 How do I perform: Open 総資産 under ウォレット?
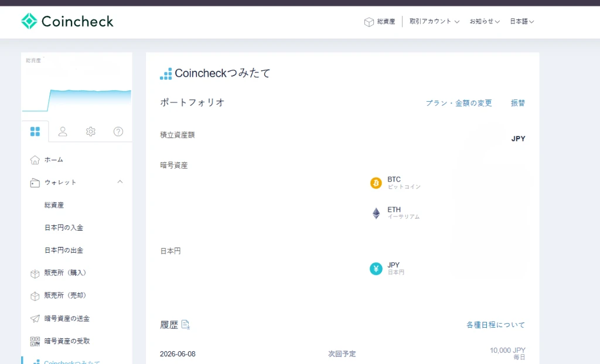point(54,205)
